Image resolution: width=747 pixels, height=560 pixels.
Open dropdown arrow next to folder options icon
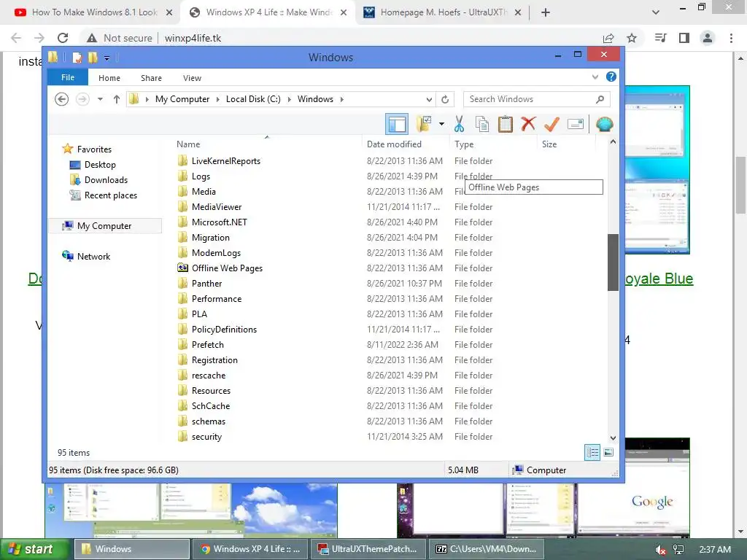coord(441,124)
